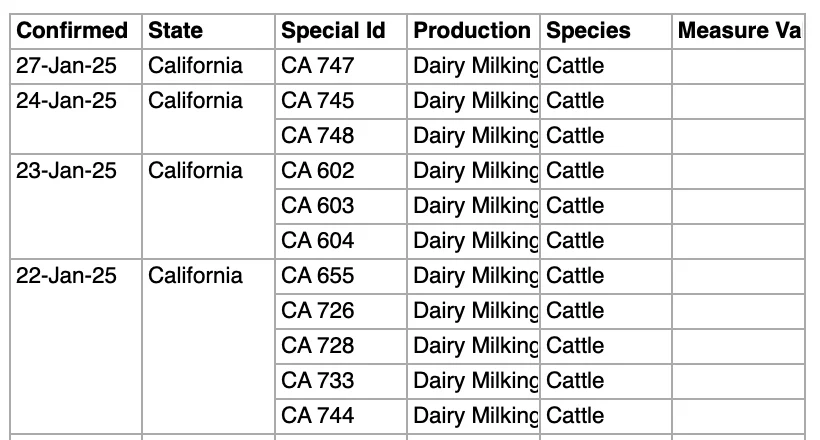Image resolution: width=820 pixels, height=440 pixels.
Task: Select the 24-Jan-25 date cell
Action: (76, 118)
